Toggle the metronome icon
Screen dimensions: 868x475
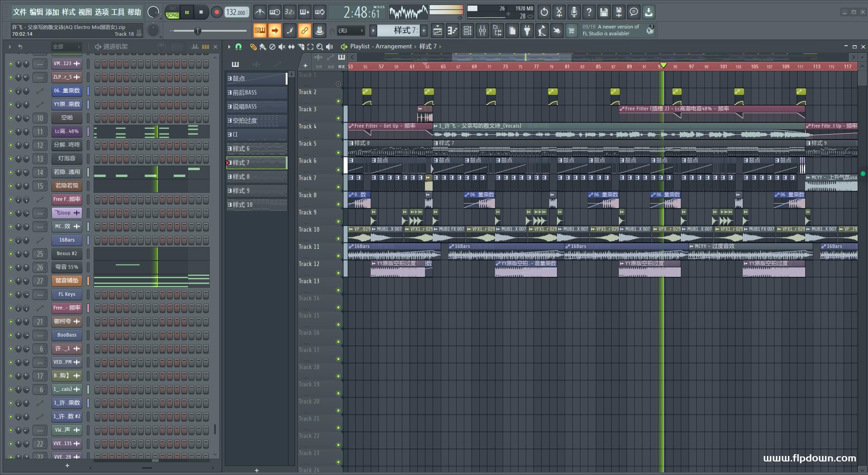pyautogui.click(x=259, y=12)
